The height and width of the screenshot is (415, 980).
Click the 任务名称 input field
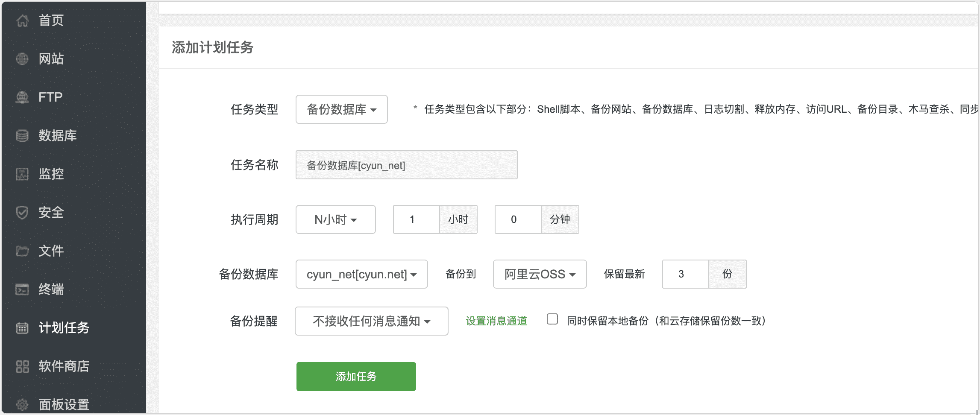coord(406,165)
